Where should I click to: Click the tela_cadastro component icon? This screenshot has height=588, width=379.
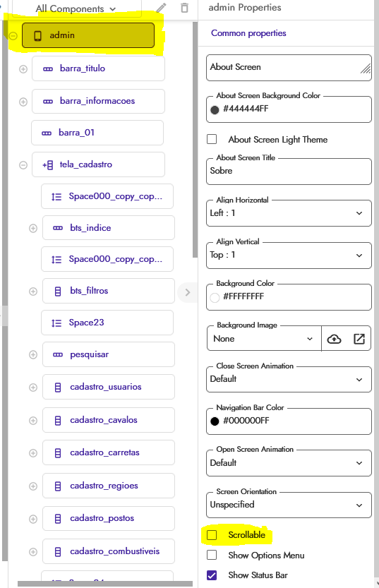tap(48, 165)
